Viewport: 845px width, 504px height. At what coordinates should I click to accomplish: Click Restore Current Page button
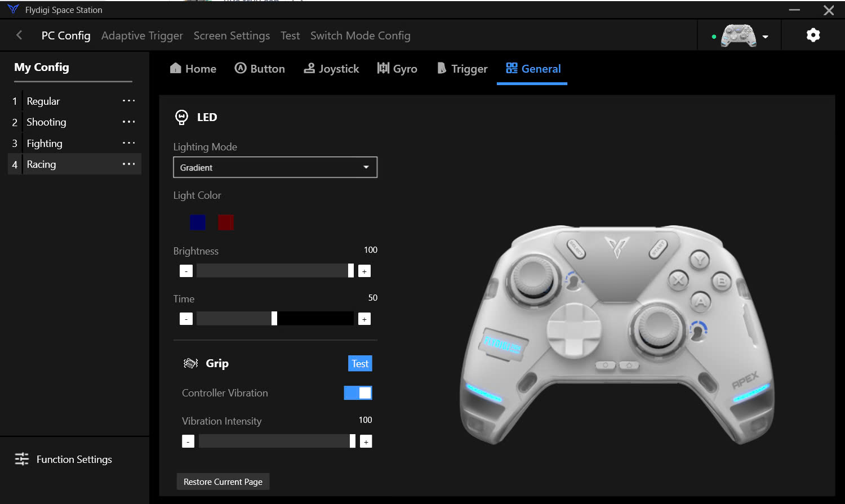(x=223, y=481)
